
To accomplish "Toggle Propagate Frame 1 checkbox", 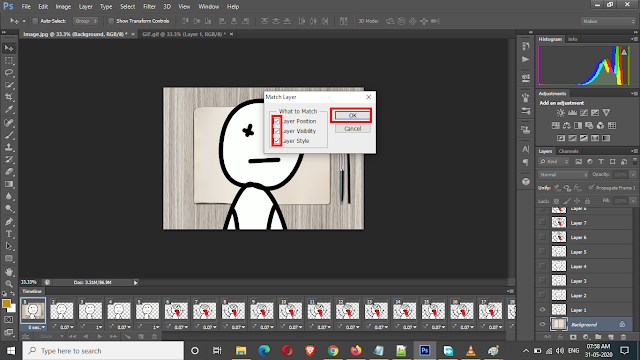I will 591,187.
